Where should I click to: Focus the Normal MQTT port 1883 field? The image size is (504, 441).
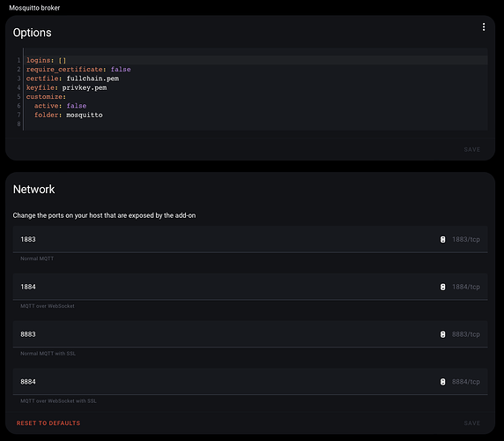(250, 239)
